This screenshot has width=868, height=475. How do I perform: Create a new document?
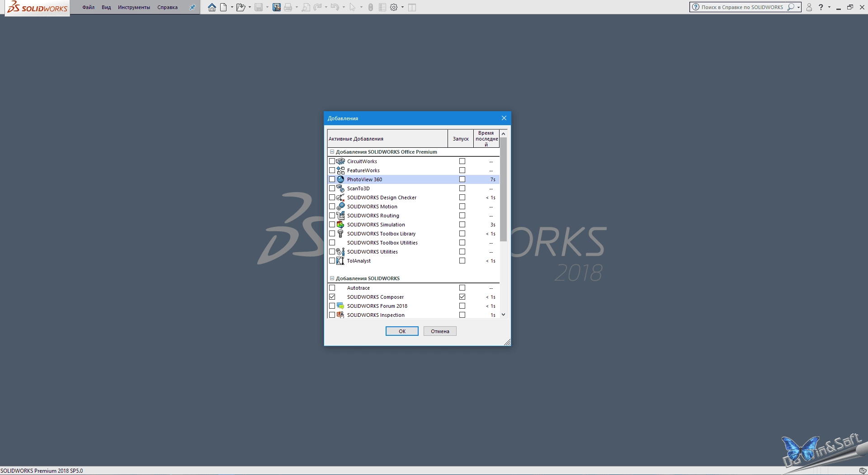pos(223,7)
